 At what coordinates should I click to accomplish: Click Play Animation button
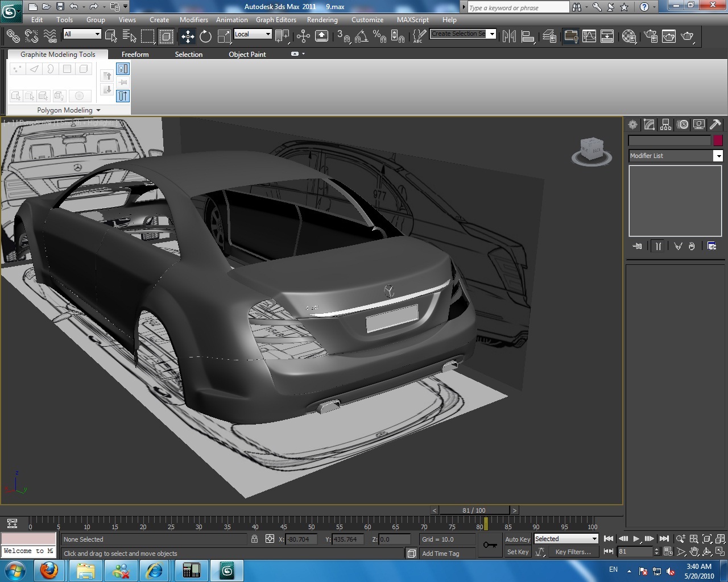[636, 539]
